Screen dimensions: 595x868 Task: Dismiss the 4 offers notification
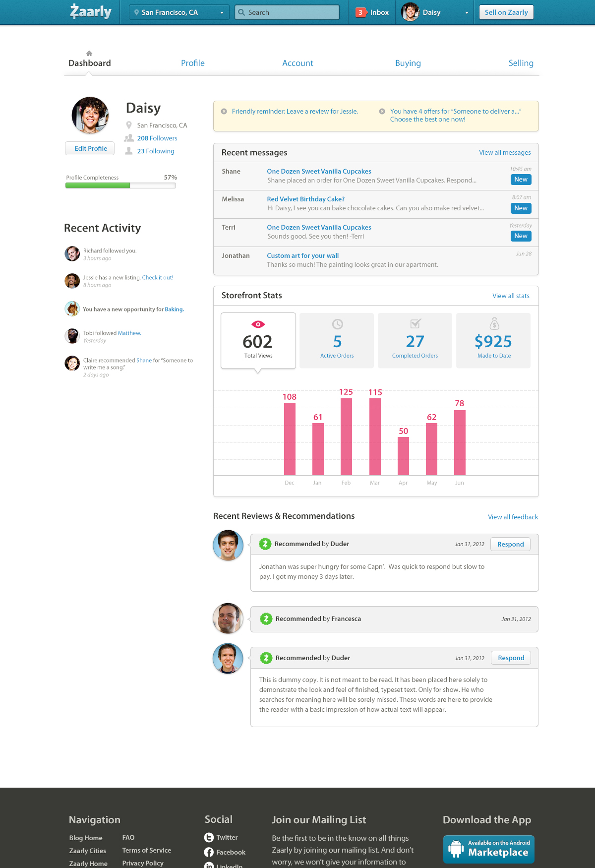[382, 111]
